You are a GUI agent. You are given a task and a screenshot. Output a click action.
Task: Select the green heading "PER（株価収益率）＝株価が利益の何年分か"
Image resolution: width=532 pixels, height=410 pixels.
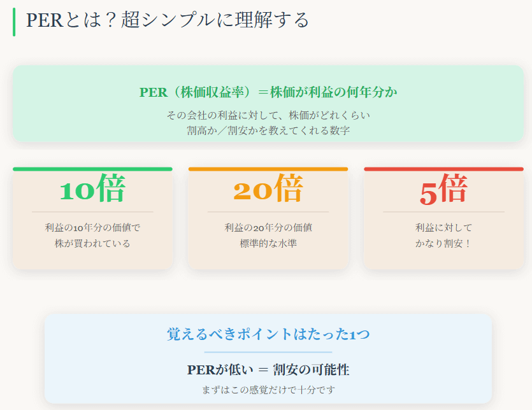[x=268, y=92]
